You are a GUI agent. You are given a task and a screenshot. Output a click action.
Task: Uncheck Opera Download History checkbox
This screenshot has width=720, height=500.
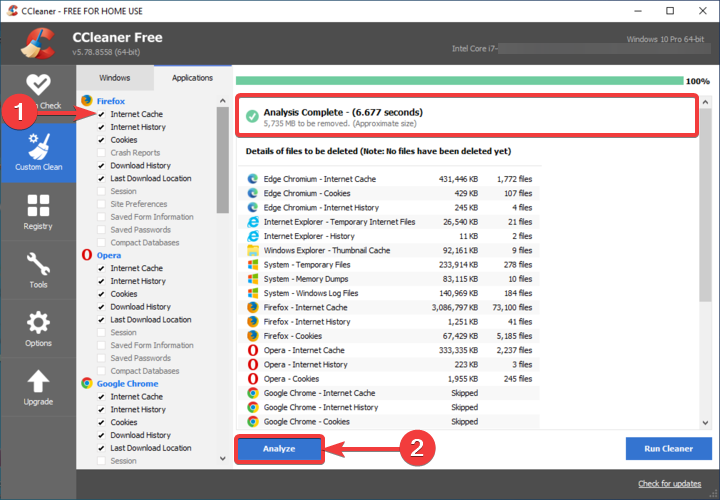pos(101,307)
